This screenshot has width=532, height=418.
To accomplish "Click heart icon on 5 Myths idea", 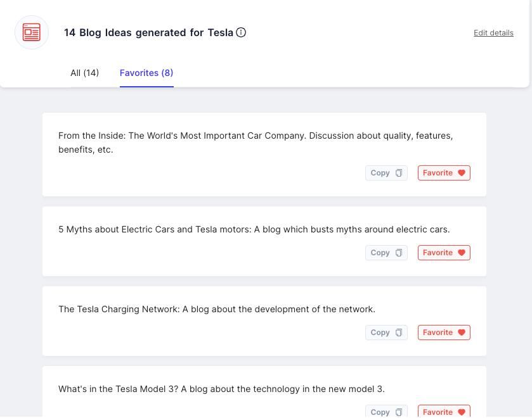I will (x=462, y=253).
